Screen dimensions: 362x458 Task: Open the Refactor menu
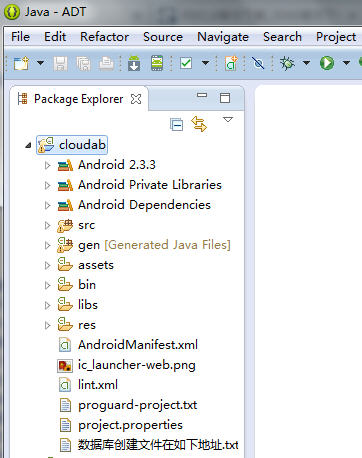[x=104, y=37]
